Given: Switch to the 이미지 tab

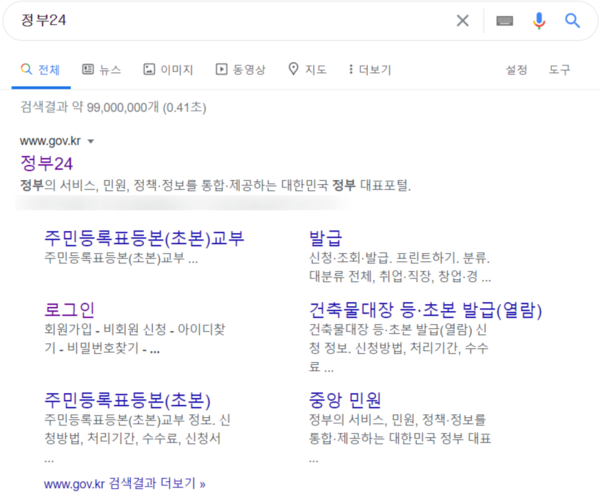Looking at the screenshot, I should tap(168, 70).
